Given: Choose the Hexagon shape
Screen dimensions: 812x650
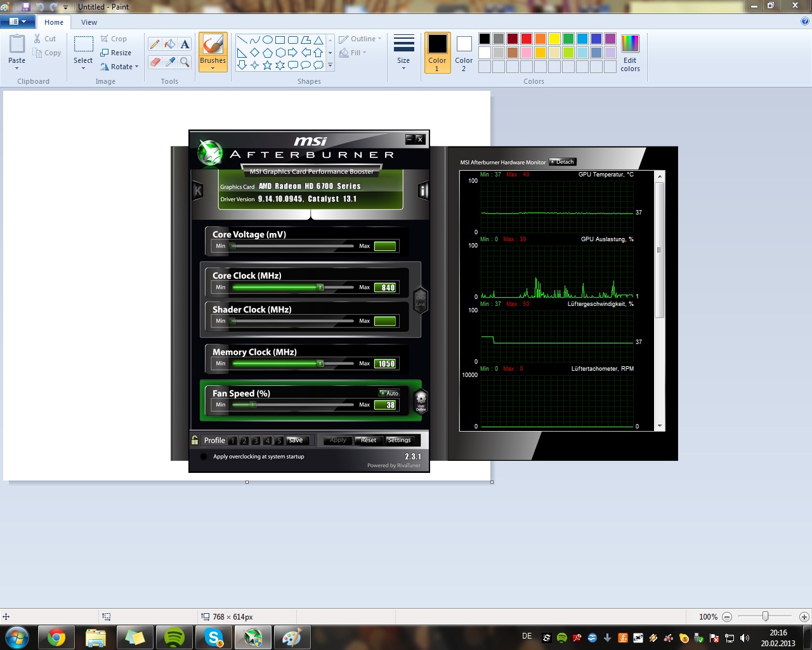Looking at the screenshot, I should [x=280, y=52].
